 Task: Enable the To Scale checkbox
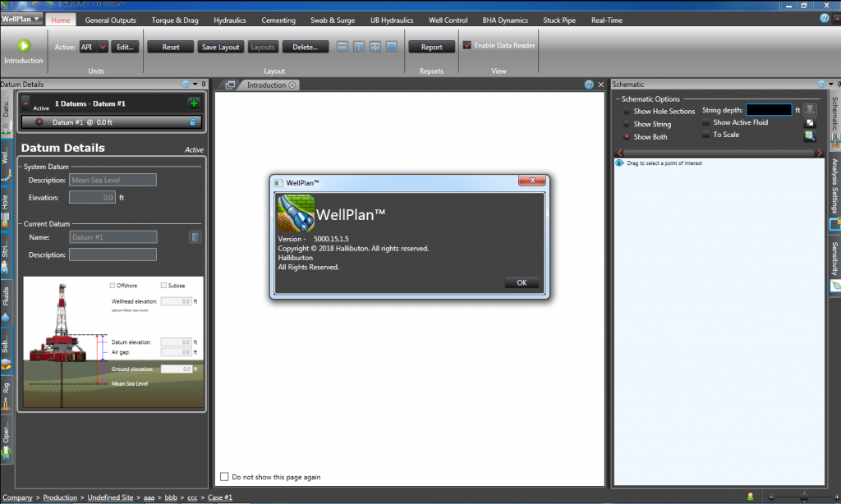(706, 135)
